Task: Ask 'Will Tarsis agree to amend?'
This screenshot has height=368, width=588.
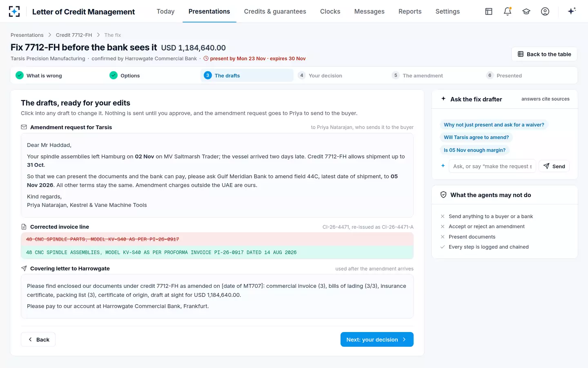Action: tap(476, 137)
